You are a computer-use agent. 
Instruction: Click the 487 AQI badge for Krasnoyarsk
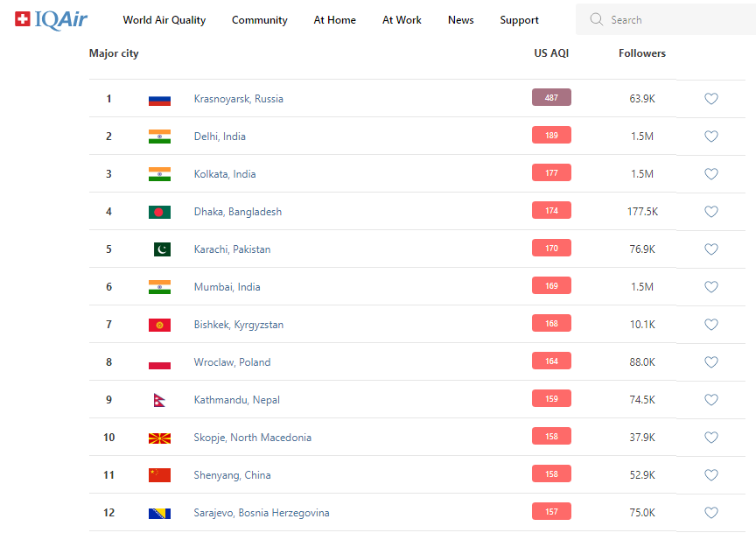coord(551,98)
